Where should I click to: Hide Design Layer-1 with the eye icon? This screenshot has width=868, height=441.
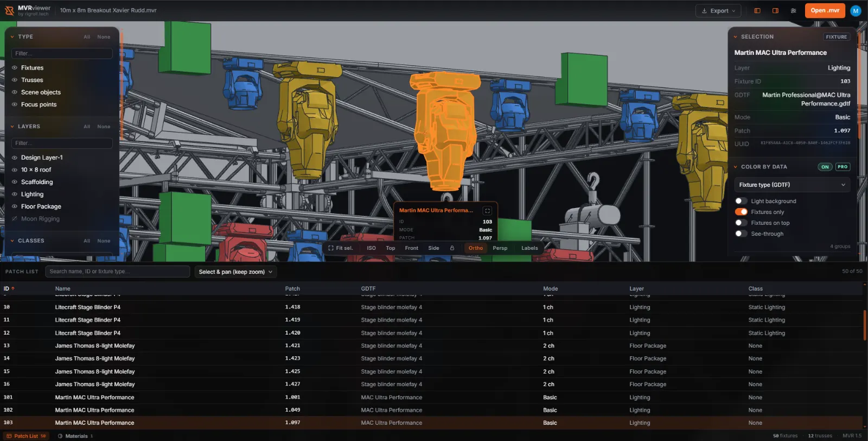15,157
